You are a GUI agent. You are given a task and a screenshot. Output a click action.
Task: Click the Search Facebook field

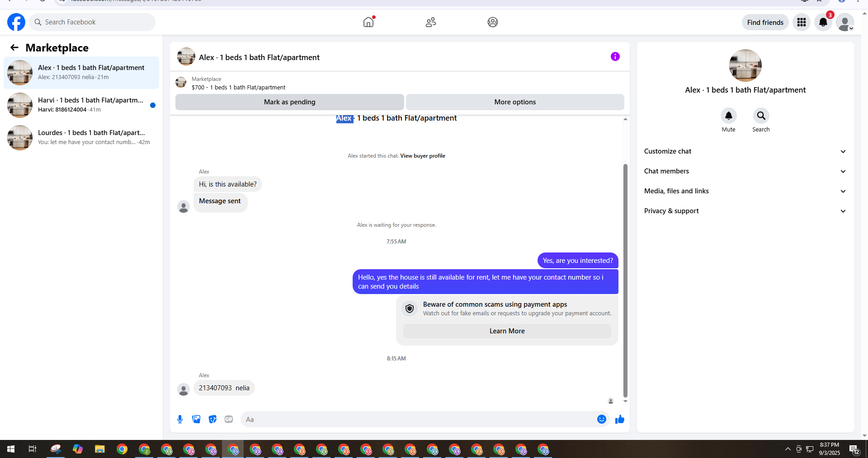[x=92, y=22]
